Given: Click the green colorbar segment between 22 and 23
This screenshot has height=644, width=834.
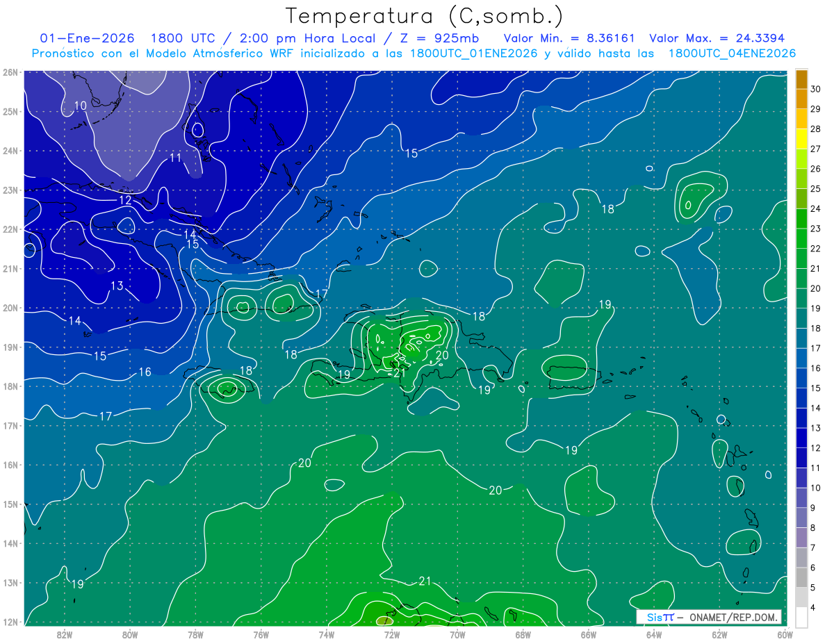Looking at the screenshot, I should [x=801, y=238].
